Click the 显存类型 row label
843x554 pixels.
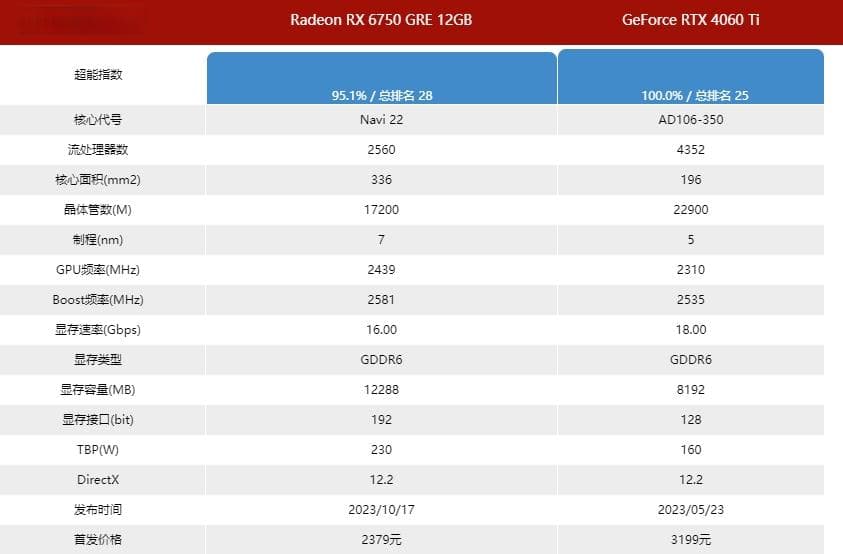click(x=98, y=360)
